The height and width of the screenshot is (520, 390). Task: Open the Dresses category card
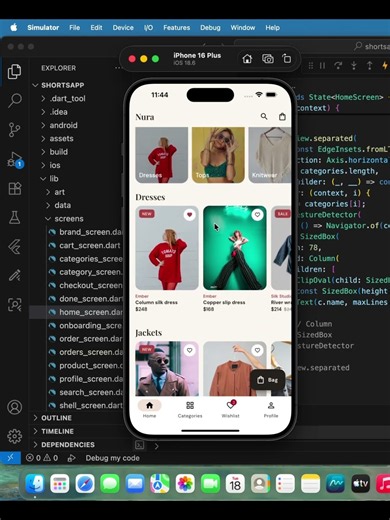click(x=161, y=155)
